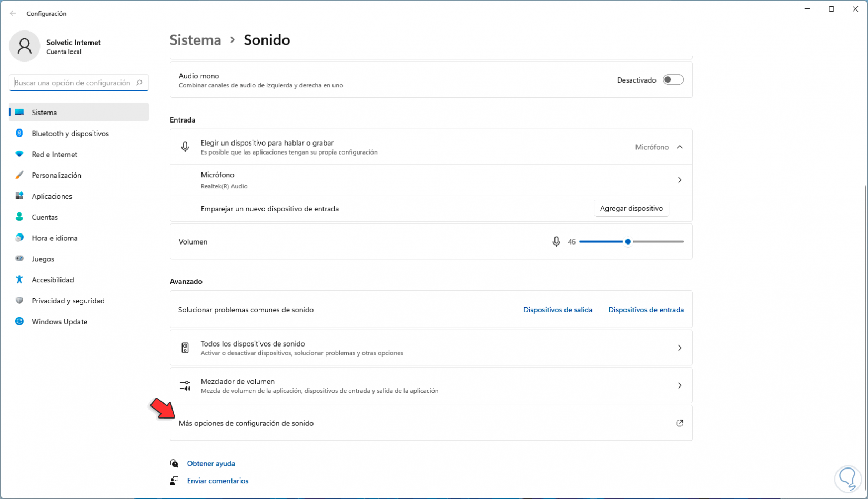Focus the Buscar una opción de configuración field
868x499 pixels.
[74, 83]
